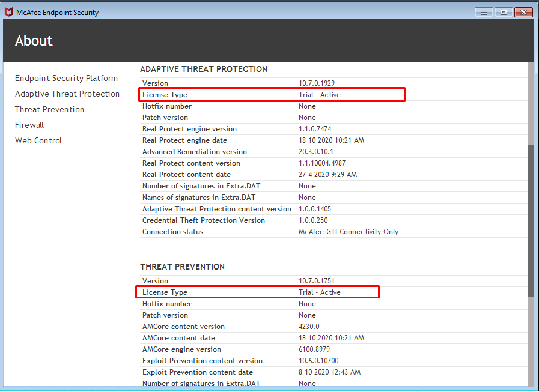Jump to Adaptive Threat Protection in sidebar
The width and height of the screenshot is (539, 392).
67,94
